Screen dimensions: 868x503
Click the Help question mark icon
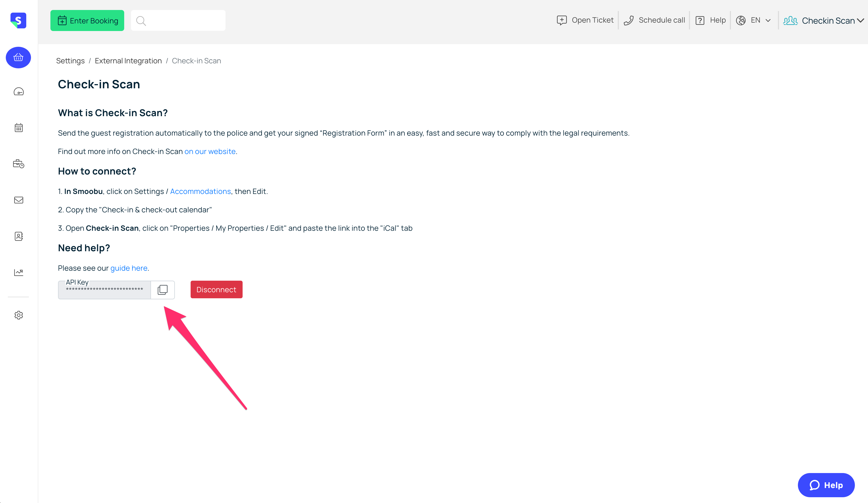tap(700, 20)
